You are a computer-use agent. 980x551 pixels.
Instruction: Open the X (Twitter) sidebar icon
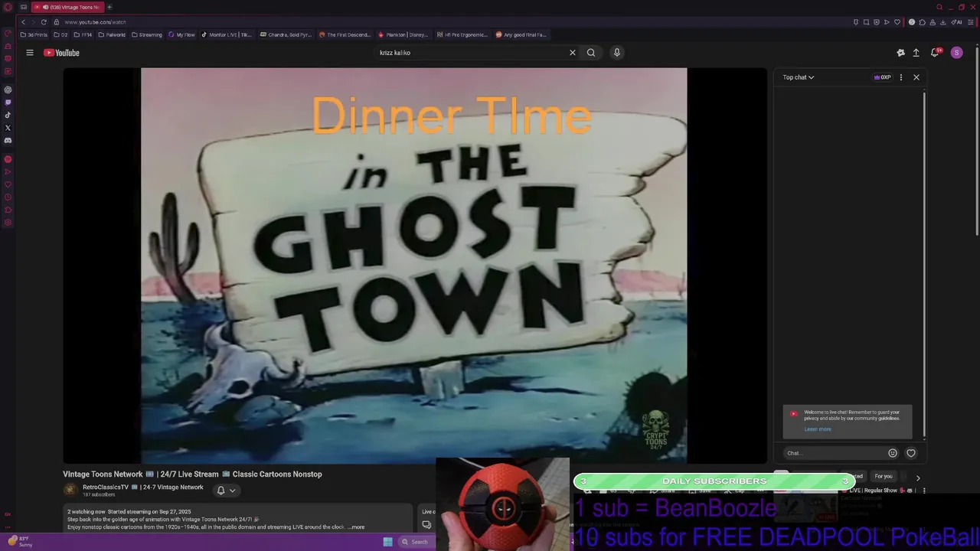(x=8, y=128)
